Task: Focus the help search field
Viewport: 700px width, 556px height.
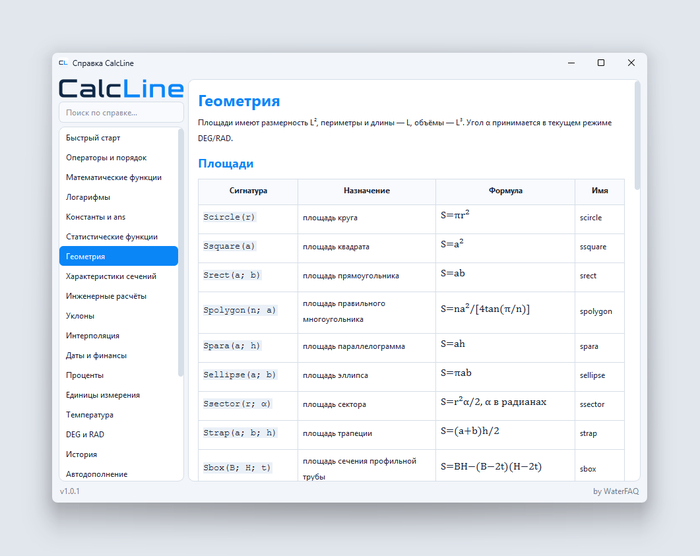Action: click(x=121, y=113)
